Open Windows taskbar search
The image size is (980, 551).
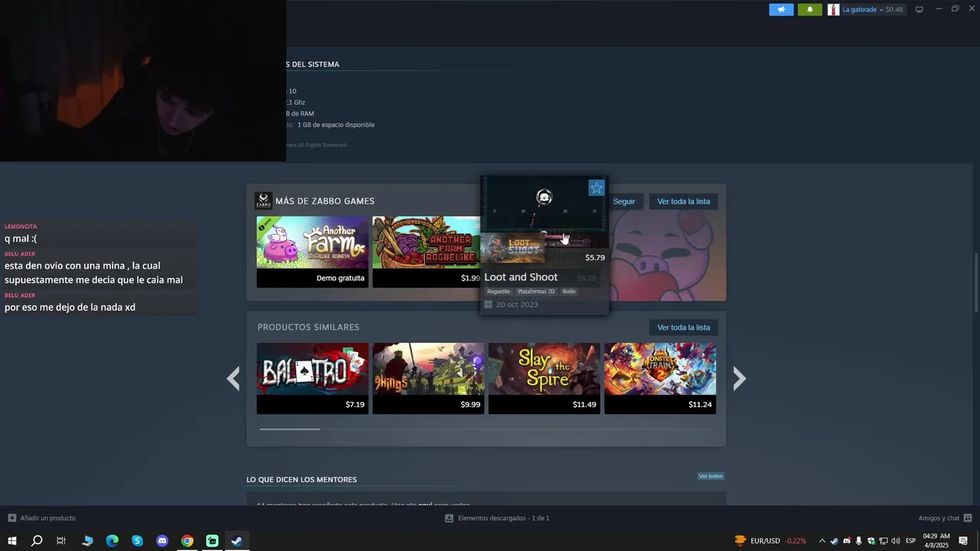pyautogui.click(x=37, y=541)
